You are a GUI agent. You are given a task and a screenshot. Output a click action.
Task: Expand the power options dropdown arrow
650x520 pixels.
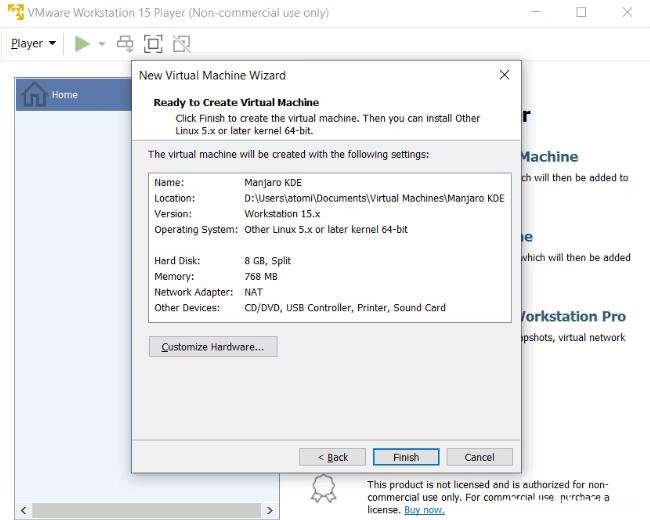[102, 44]
